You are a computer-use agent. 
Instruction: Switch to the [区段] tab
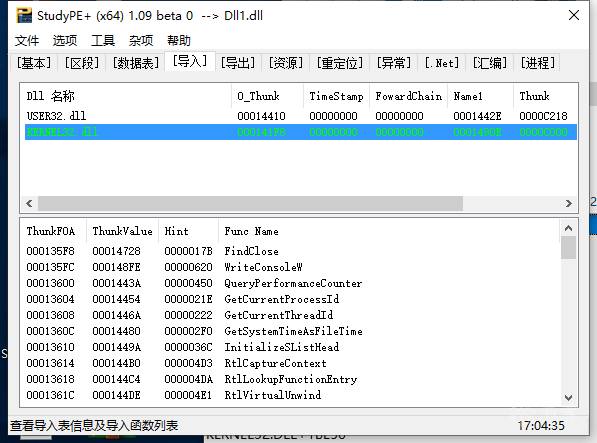(x=82, y=63)
